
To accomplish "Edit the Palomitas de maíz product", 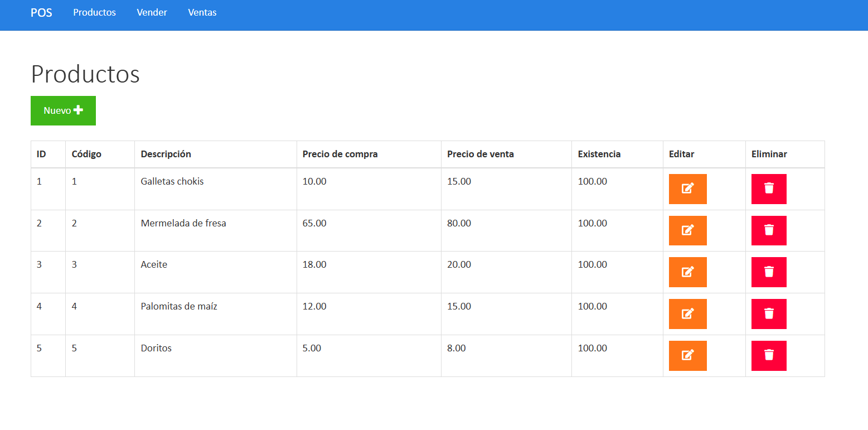I will [687, 314].
